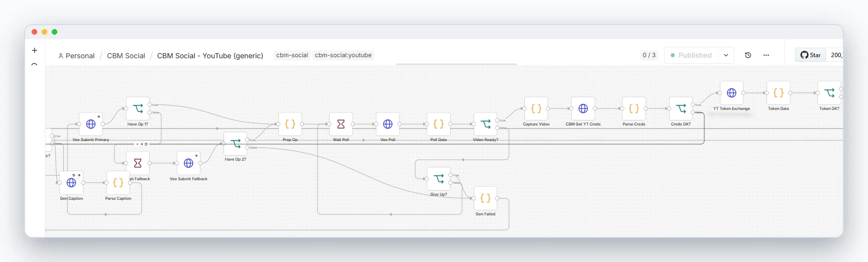This screenshot has width=868, height=262.
Task: Select the Token OK? IF node
Action: pyautogui.click(x=829, y=93)
